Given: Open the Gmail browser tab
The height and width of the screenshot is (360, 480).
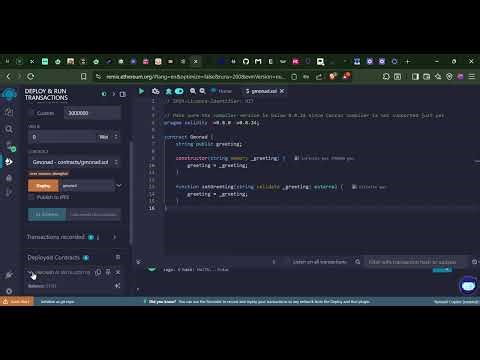Looking at the screenshot, I should pyautogui.click(x=258, y=61).
